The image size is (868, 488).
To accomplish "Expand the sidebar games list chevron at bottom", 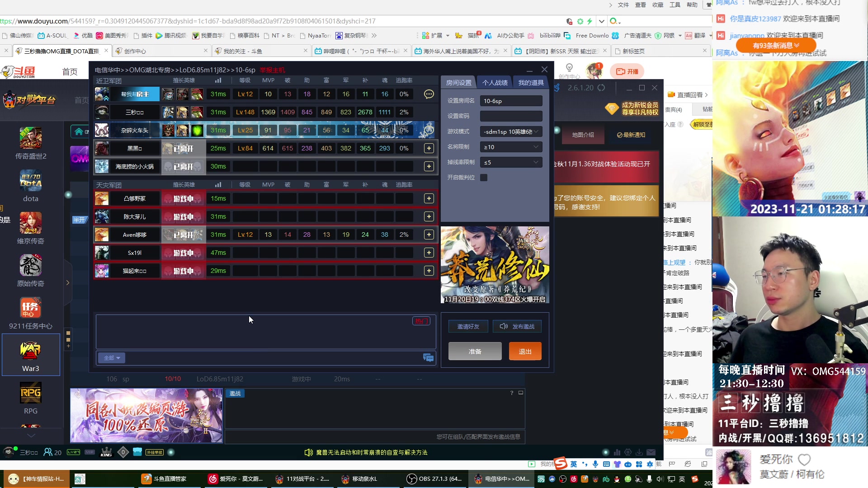I will [x=31, y=436].
